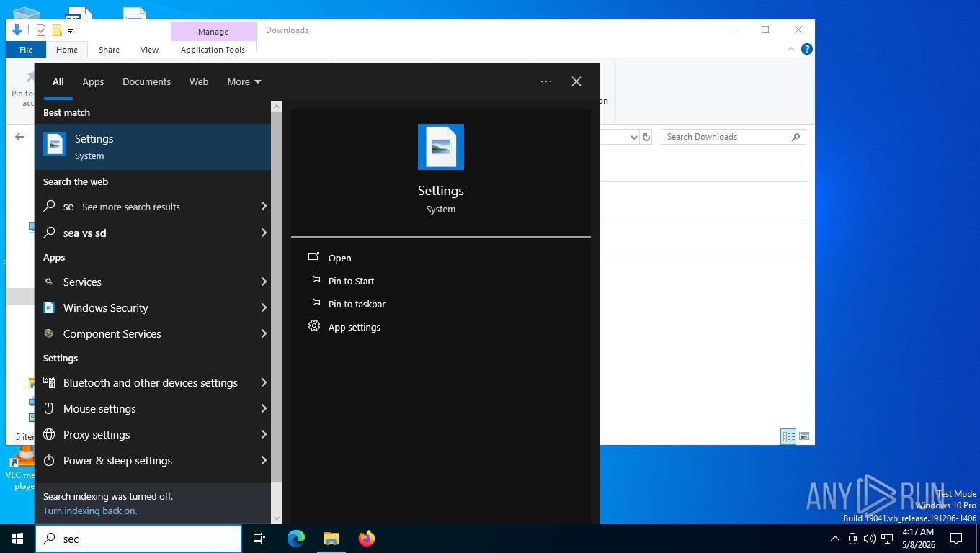Expand the Mouse settings arrow
The height and width of the screenshot is (553, 980).
tap(264, 408)
